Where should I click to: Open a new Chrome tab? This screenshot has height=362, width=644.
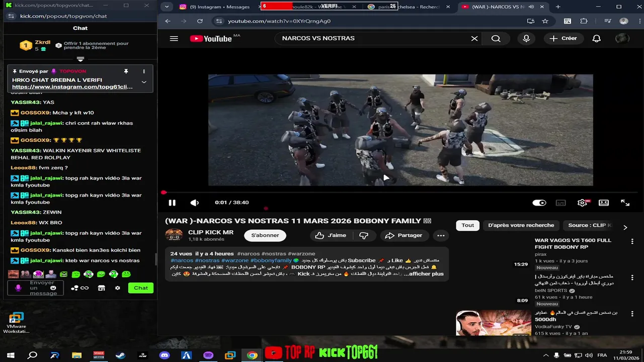(x=558, y=7)
